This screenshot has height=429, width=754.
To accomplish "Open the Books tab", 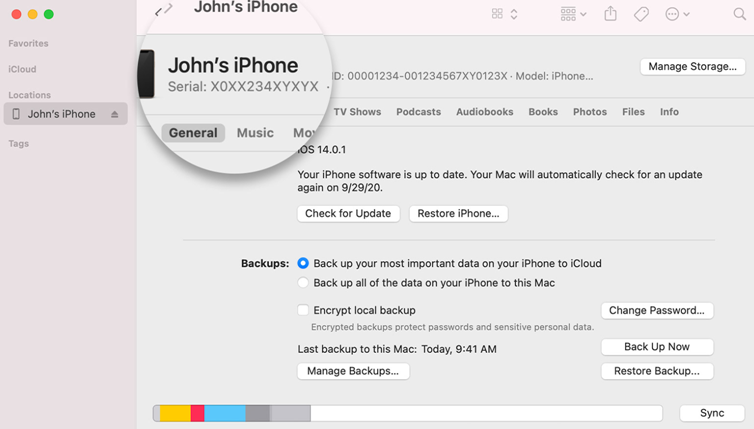I will coord(543,112).
